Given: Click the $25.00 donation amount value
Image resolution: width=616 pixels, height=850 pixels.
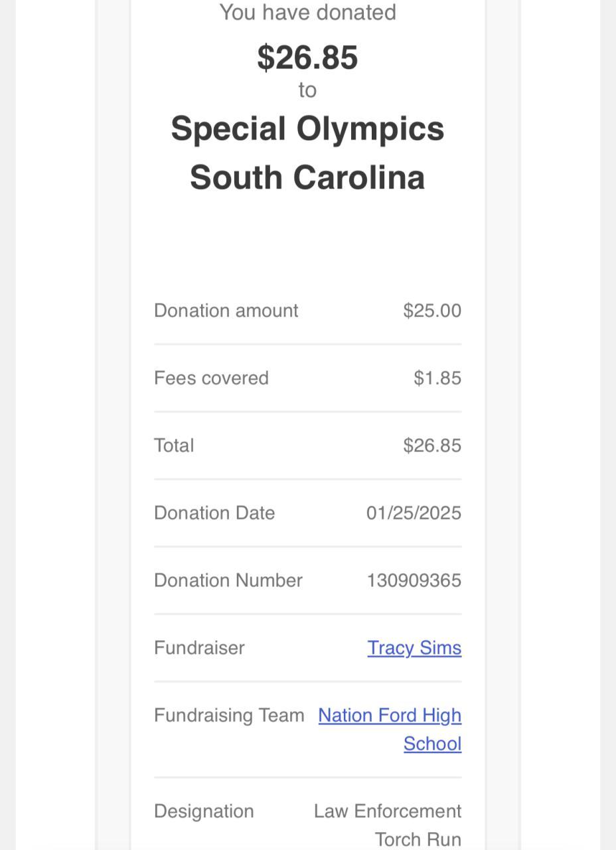Looking at the screenshot, I should 431,310.
